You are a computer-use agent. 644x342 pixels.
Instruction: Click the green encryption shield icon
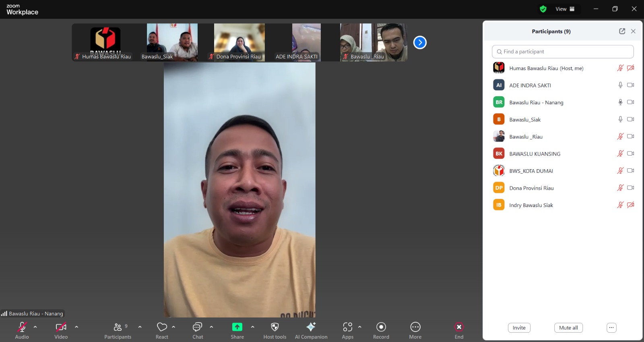tap(543, 9)
